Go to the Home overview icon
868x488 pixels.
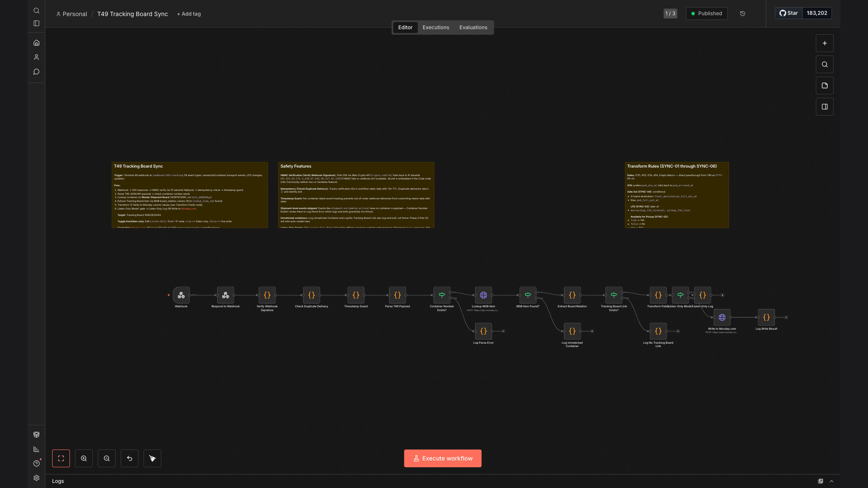tap(36, 43)
